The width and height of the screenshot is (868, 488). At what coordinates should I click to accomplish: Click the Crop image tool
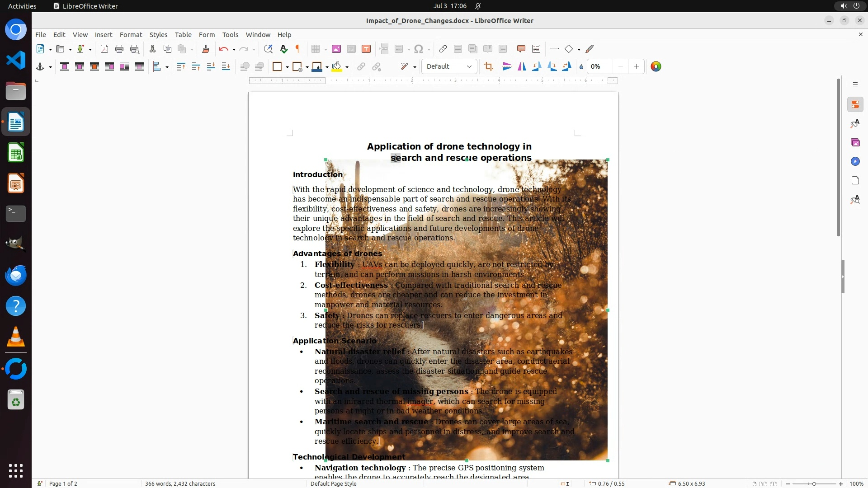click(488, 67)
